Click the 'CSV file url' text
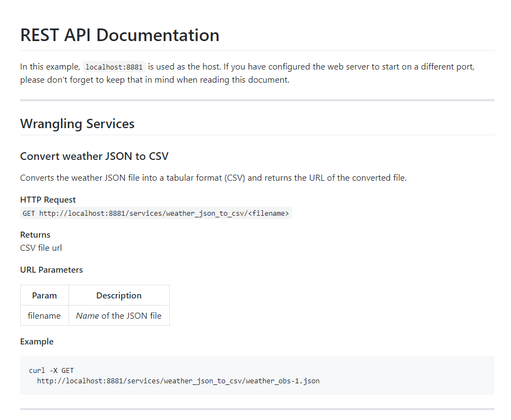This screenshot has height=420, width=511. tap(41, 248)
